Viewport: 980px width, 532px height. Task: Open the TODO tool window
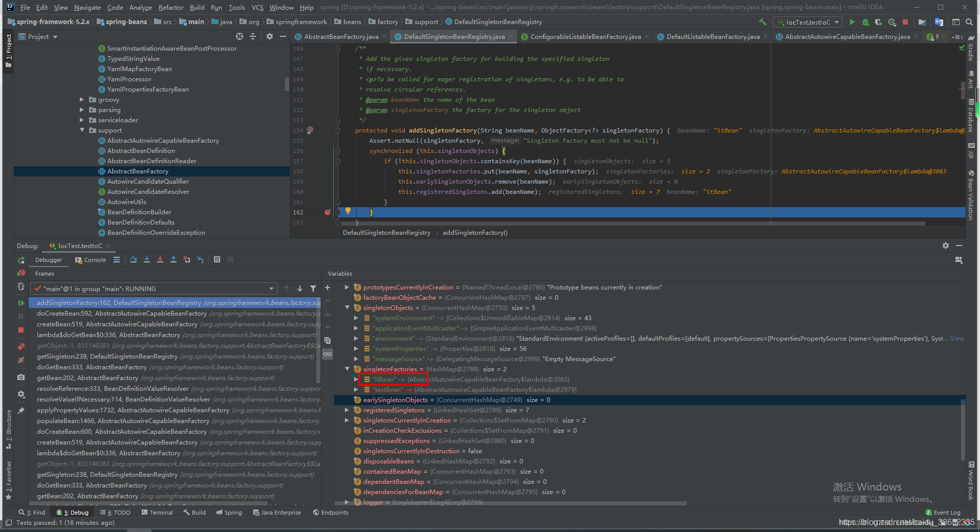coord(116,512)
